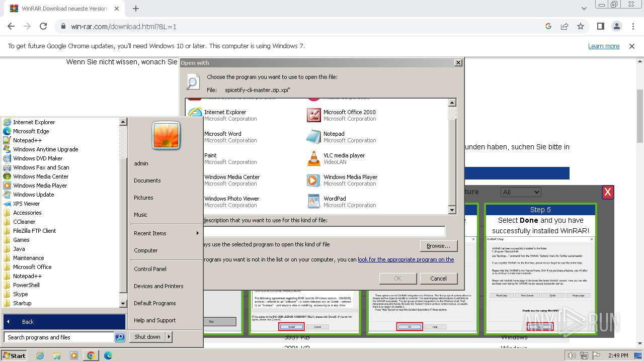This screenshot has width=644, height=362.
Task: Click the Windows Start button
Action: click(x=14, y=355)
